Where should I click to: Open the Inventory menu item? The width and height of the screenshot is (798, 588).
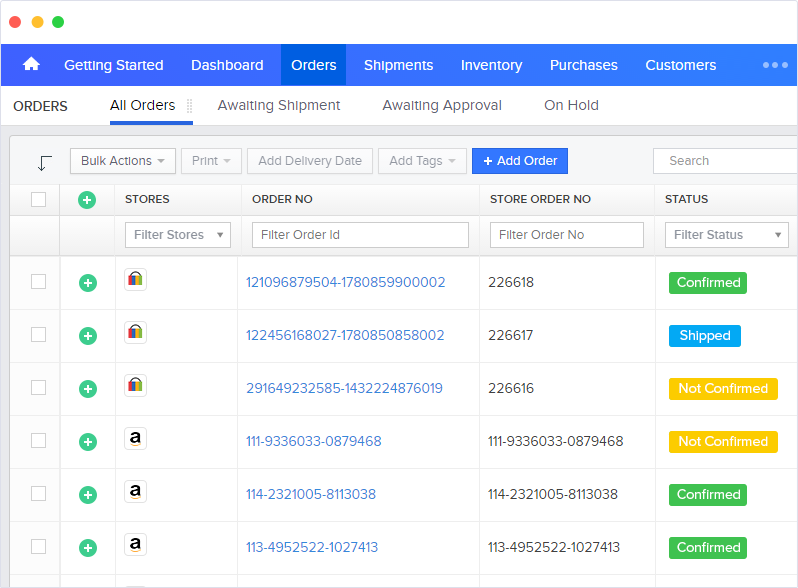pyautogui.click(x=491, y=65)
